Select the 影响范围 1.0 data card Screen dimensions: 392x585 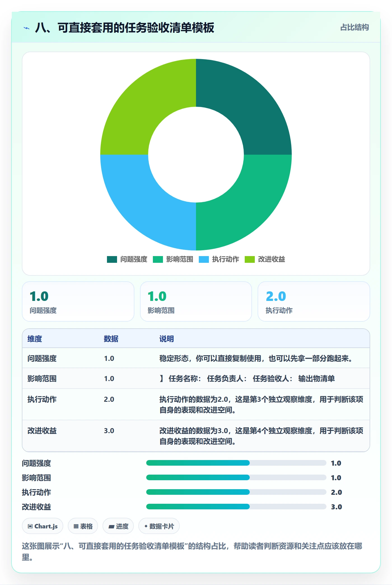(196, 301)
